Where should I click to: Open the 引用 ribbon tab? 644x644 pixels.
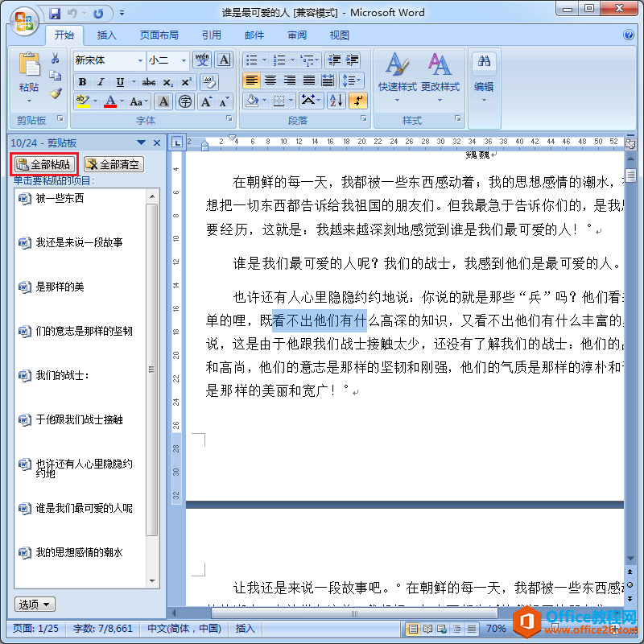click(x=212, y=35)
